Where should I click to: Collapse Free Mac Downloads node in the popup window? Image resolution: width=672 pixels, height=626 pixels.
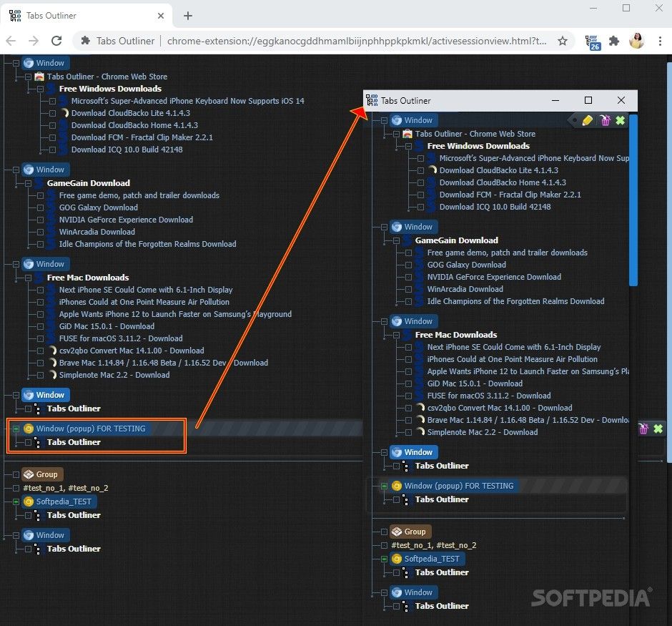397,335
